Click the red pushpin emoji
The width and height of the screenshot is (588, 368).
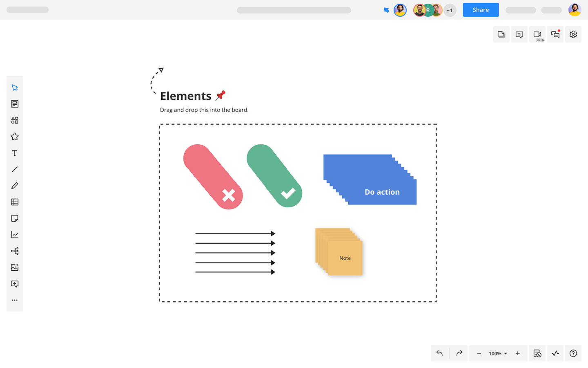click(x=220, y=95)
